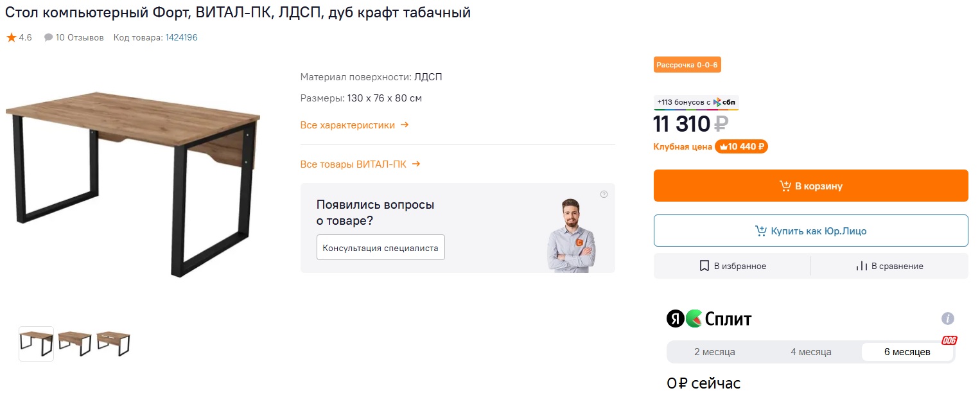Click the reviews speech bubble icon

coord(48,38)
